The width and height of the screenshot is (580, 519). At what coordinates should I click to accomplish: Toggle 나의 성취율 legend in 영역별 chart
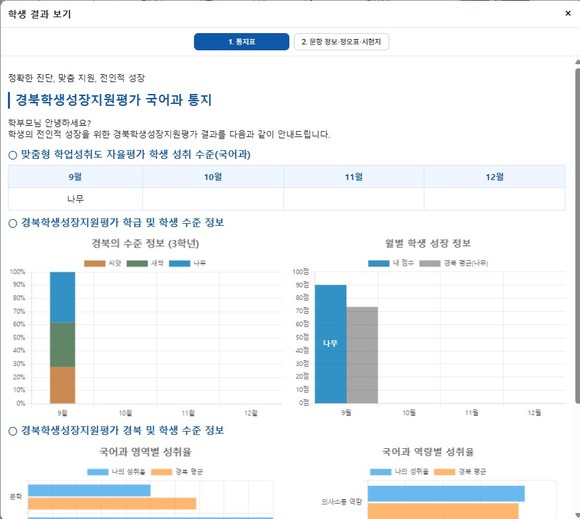tap(116, 472)
